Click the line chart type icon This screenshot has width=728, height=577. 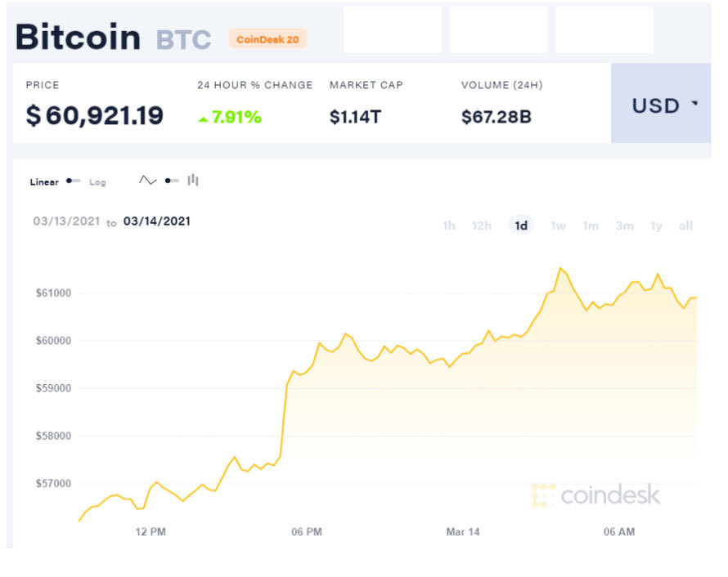[147, 181]
